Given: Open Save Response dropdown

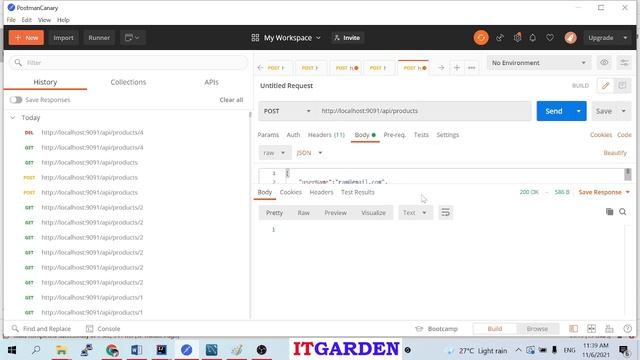Looking at the screenshot, I should click(x=604, y=192).
